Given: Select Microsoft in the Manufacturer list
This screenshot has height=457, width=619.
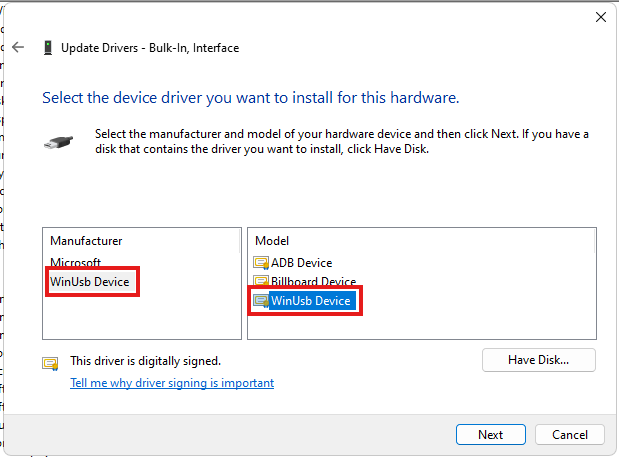Looking at the screenshot, I should click(x=75, y=262).
